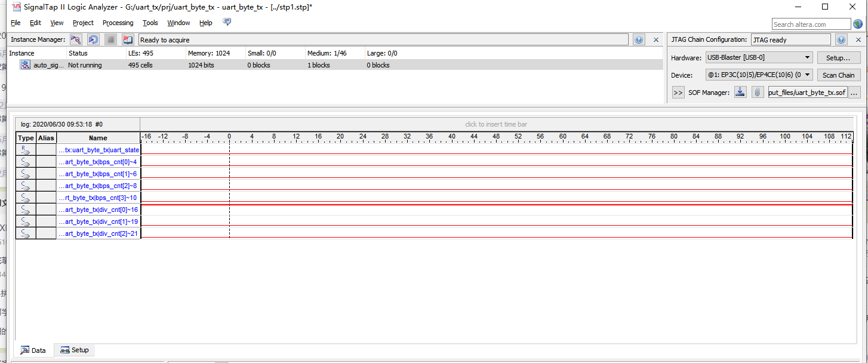Click the clock icon next to bps_cnt[0]
The image size is (868, 363).
25,161
